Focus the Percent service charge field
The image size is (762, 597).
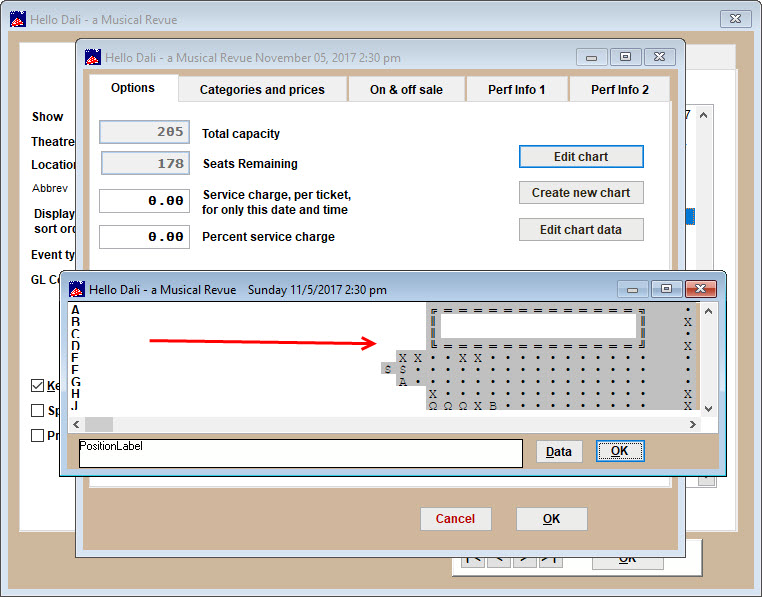coord(144,237)
